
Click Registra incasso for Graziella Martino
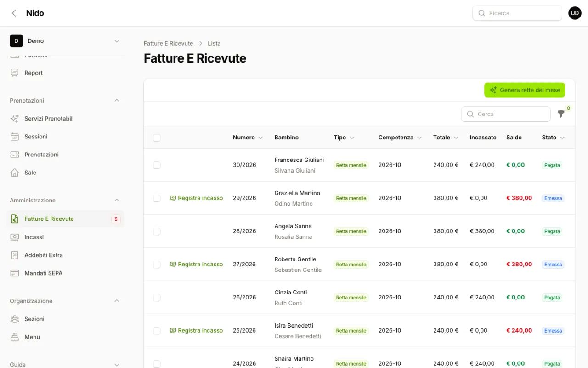point(197,198)
